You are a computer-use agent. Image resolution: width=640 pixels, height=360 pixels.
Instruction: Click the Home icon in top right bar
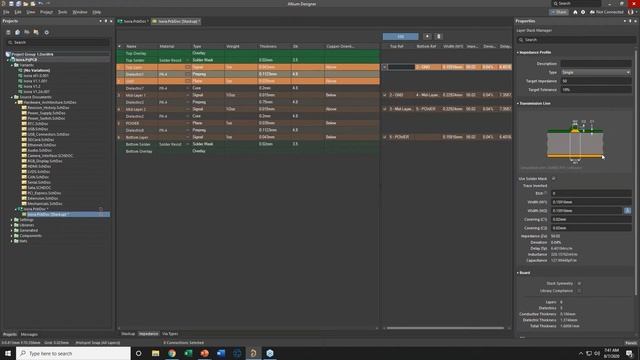click(x=576, y=12)
